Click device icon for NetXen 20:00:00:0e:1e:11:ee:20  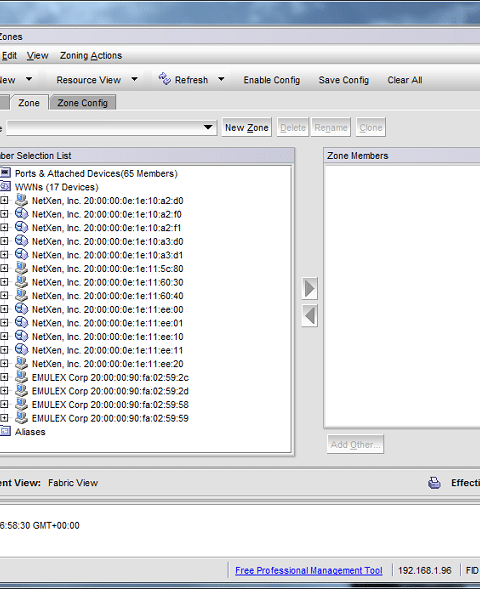pyautogui.click(x=22, y=363)
